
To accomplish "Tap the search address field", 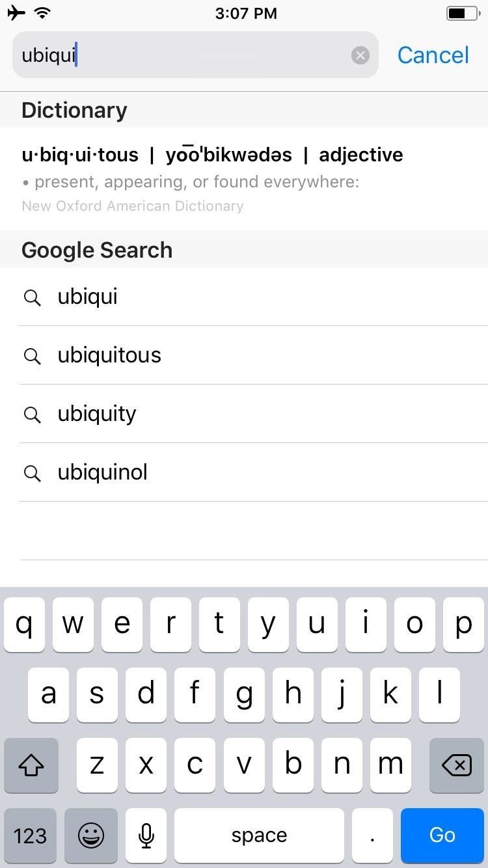I will [182, 55].
